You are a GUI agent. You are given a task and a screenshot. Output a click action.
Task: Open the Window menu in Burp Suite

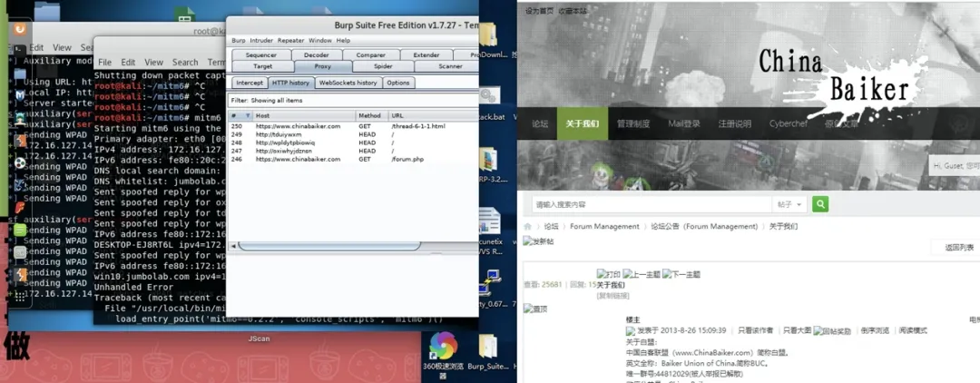click(320, 41)
